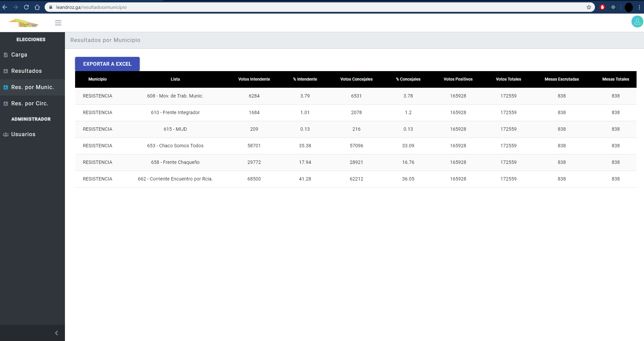
Task: Click Votos Intendente value 29772
Action: tap(254, 162)
